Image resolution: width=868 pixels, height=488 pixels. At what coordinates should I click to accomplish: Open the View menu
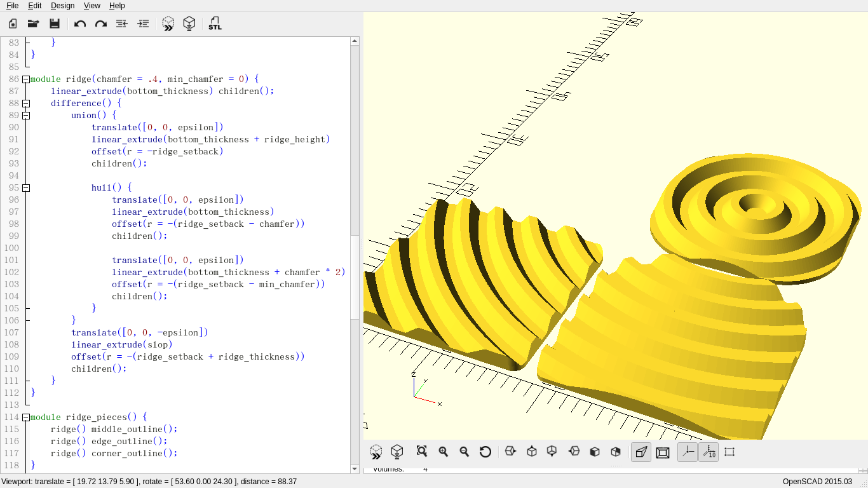click(x=92, y=6)
